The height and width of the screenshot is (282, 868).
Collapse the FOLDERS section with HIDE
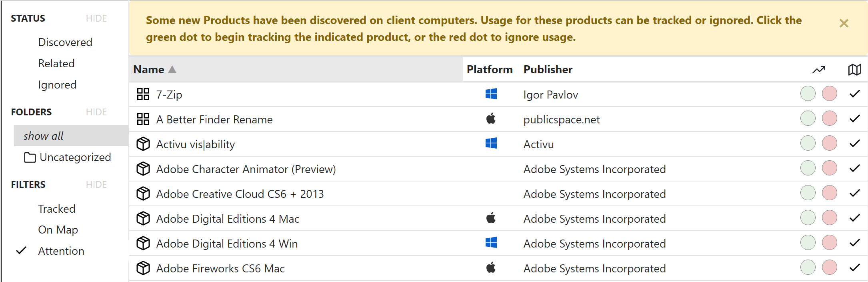click(96, 112)
